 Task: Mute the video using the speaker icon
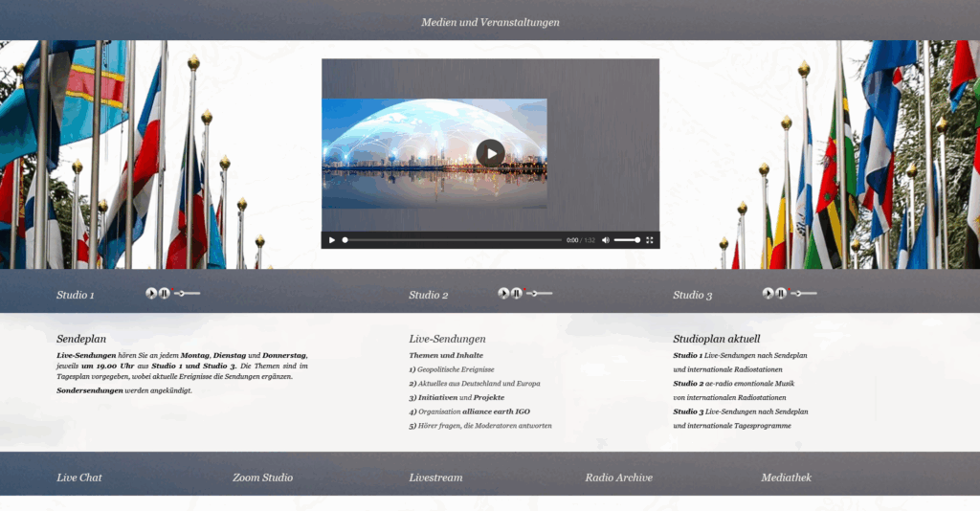[606, 240]
